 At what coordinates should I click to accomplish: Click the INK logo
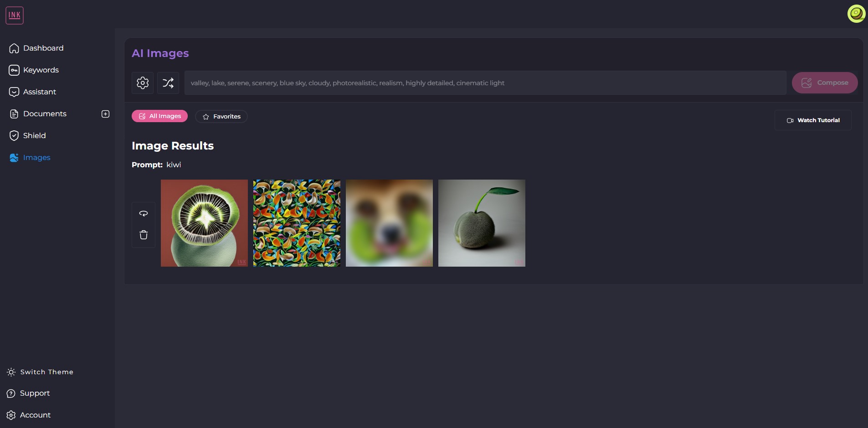pyautogui.click(x=15, y=15)
